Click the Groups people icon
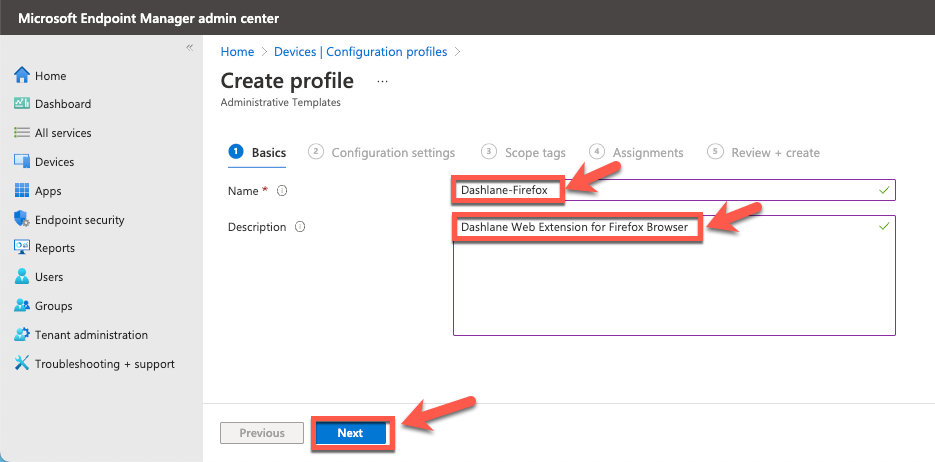This screenshot has height=462, width=935. (x=21, y=305)
